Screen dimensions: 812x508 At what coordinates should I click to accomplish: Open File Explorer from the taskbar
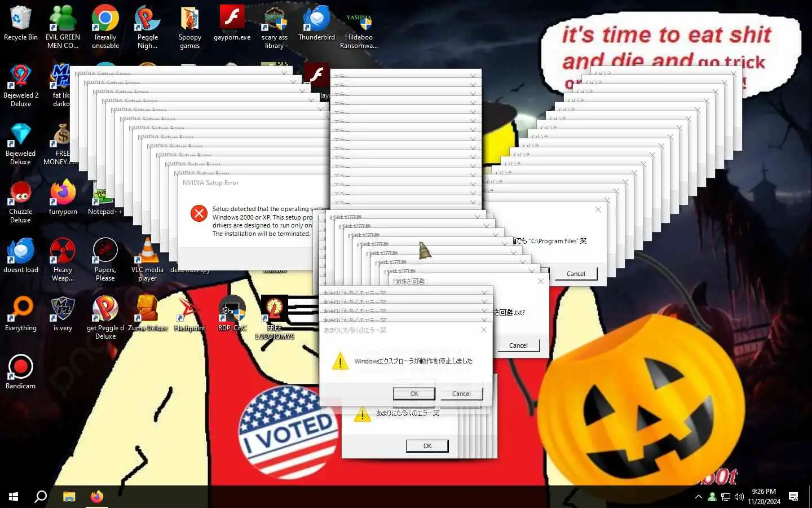(x=69, y=497)
